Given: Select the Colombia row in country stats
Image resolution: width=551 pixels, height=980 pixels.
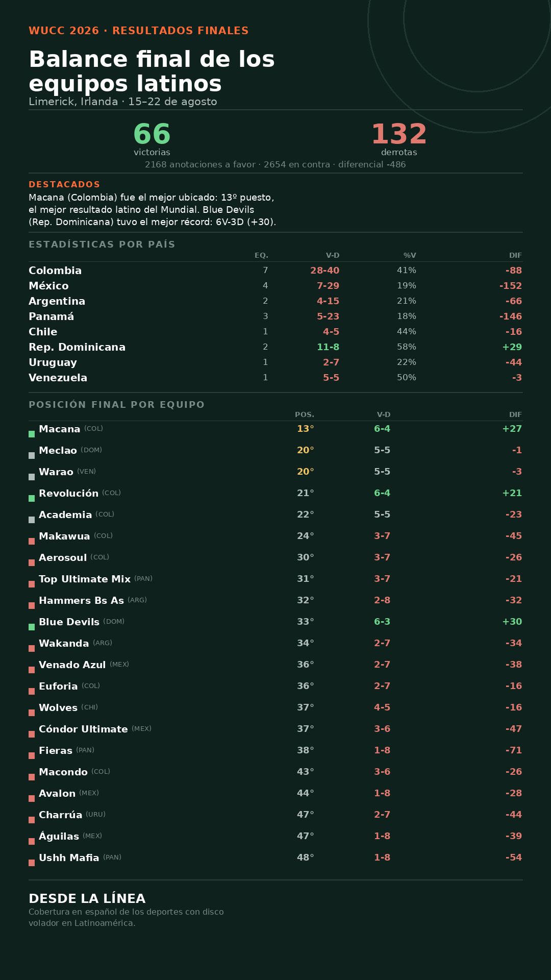Looking at the screenshot, I should [x=275, y=271].
